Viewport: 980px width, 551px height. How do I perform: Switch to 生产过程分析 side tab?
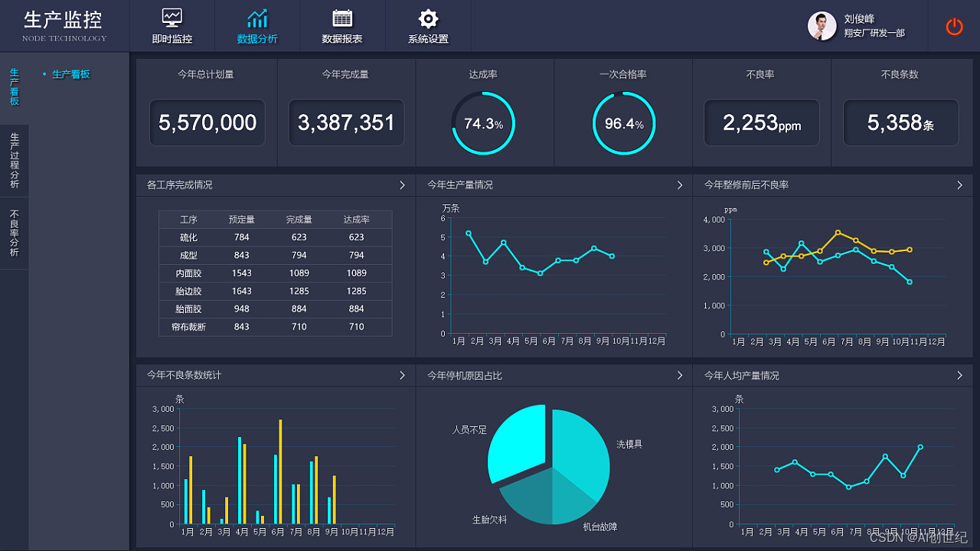click(15, 161)
